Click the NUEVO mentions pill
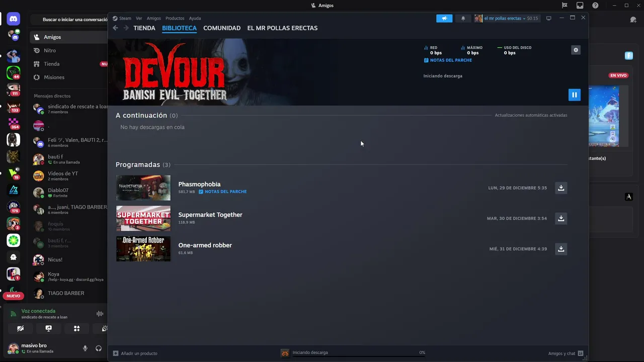This screenshot has height=362, width=644. click(x=14, y=296)
